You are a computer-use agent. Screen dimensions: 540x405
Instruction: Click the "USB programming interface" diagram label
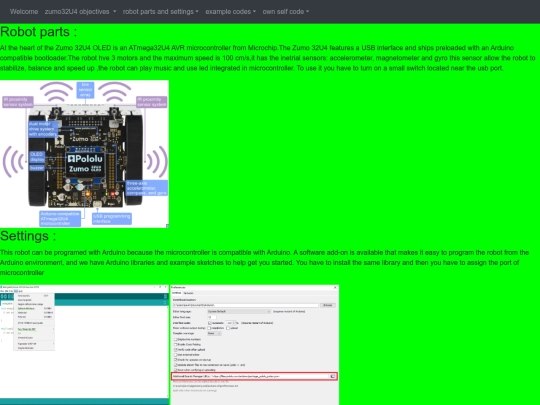coord(112,219)
